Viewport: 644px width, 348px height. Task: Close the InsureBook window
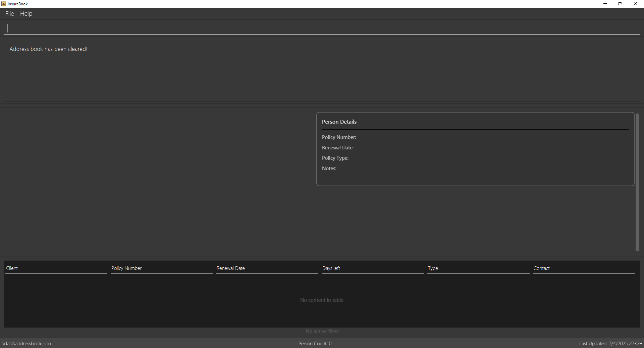[x=636, y=4]
